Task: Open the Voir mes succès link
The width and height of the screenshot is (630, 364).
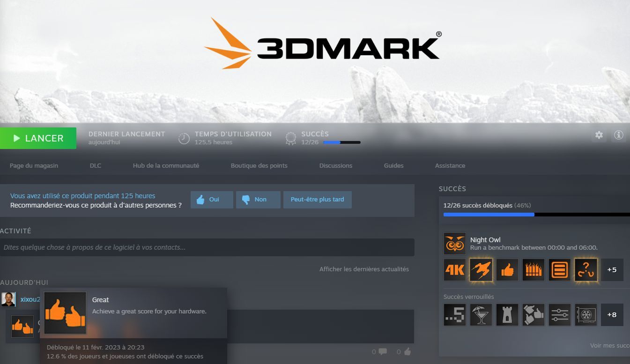Action: (x=610, y=346)
